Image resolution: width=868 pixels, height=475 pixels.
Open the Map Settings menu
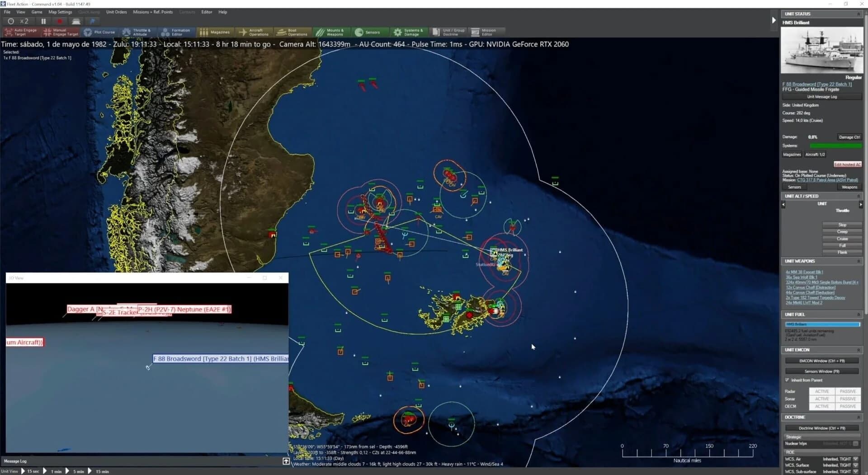tap(60, 12)
